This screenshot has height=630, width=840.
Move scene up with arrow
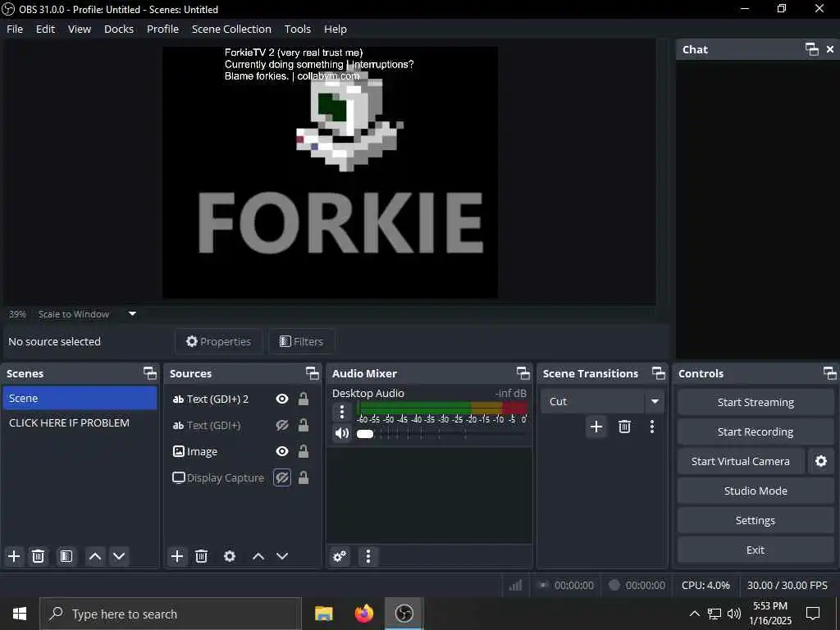click(95, 556)
